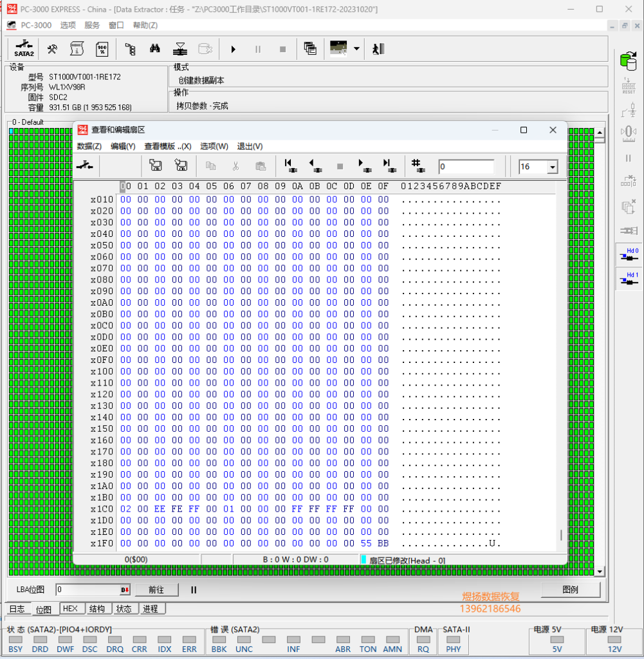Click the first byte in row x010
Image resolution: width=644 pixels, height=659 pixels.
[x=125, y=200]
